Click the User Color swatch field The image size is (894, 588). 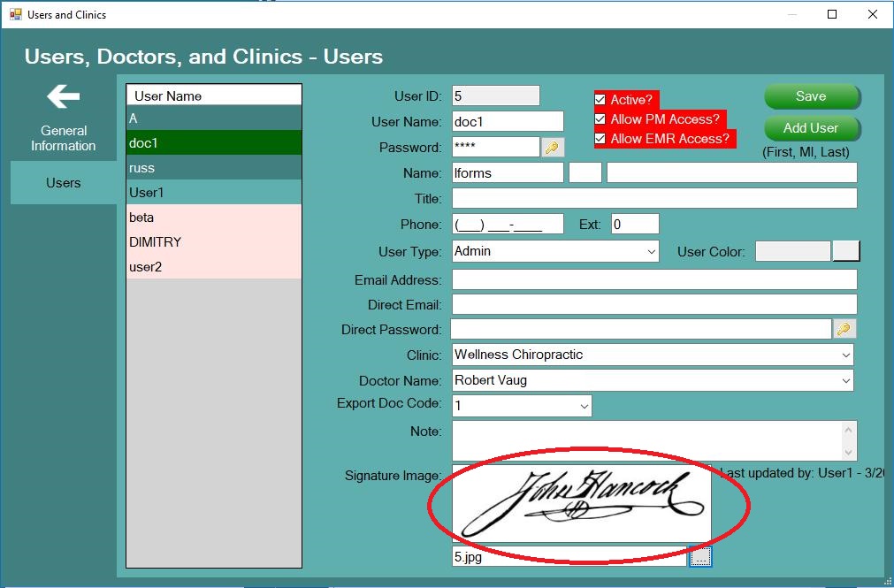coord(791,251)
